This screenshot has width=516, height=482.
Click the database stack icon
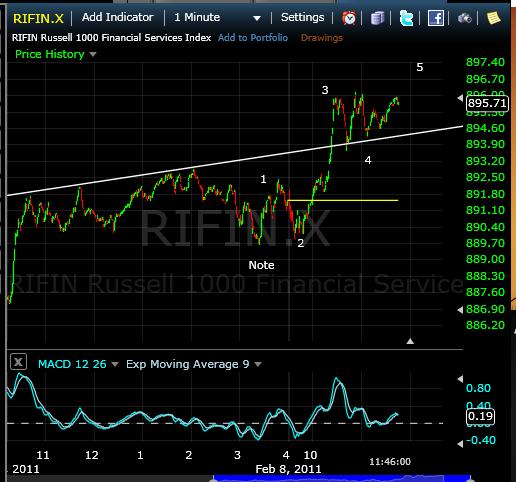377,18
